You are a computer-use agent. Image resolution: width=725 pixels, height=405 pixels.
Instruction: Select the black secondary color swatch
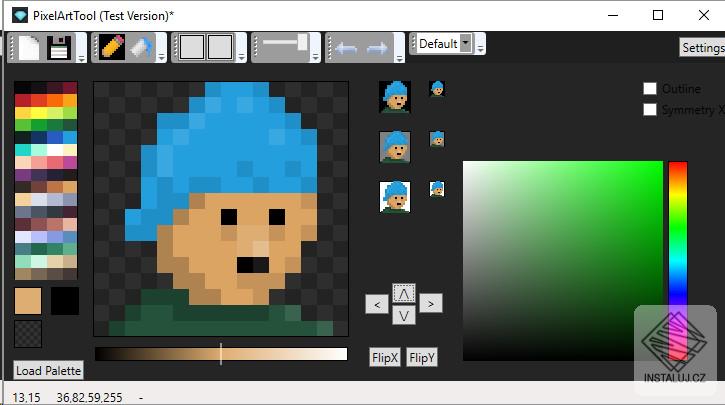click(x=65, y=301)
